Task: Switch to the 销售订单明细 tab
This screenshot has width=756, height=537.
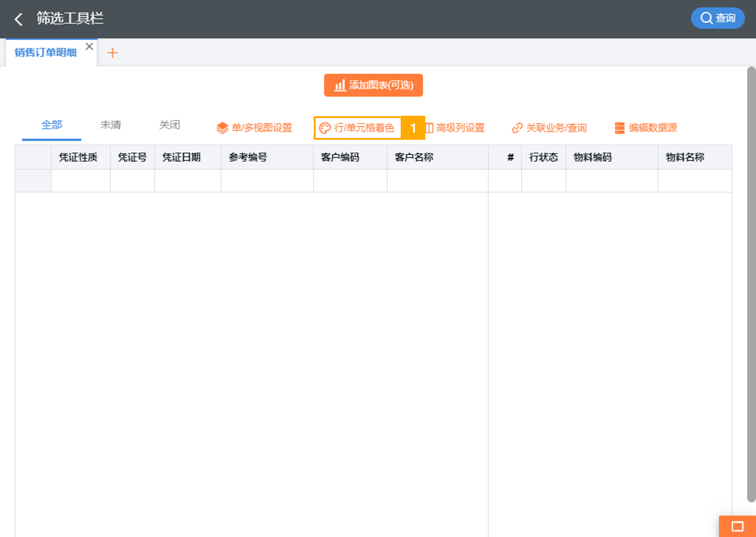Action: (45, 52)
